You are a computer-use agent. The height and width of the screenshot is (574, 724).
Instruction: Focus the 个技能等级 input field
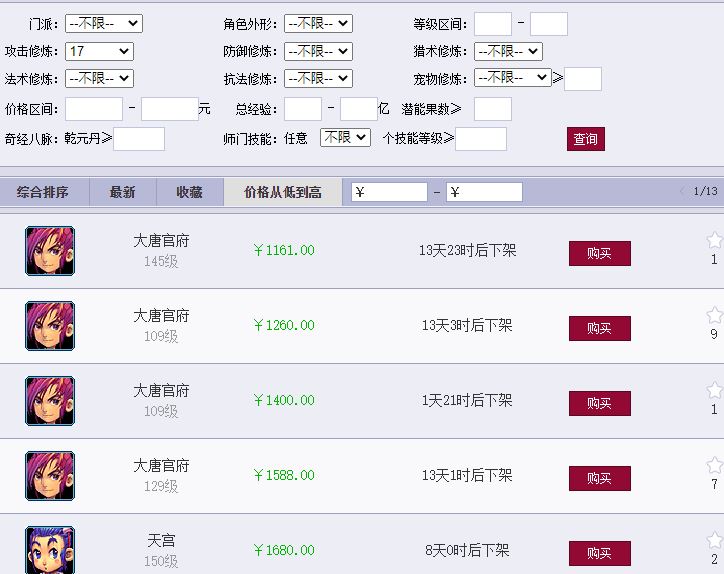pyautogui.click(x=481, y=139)
